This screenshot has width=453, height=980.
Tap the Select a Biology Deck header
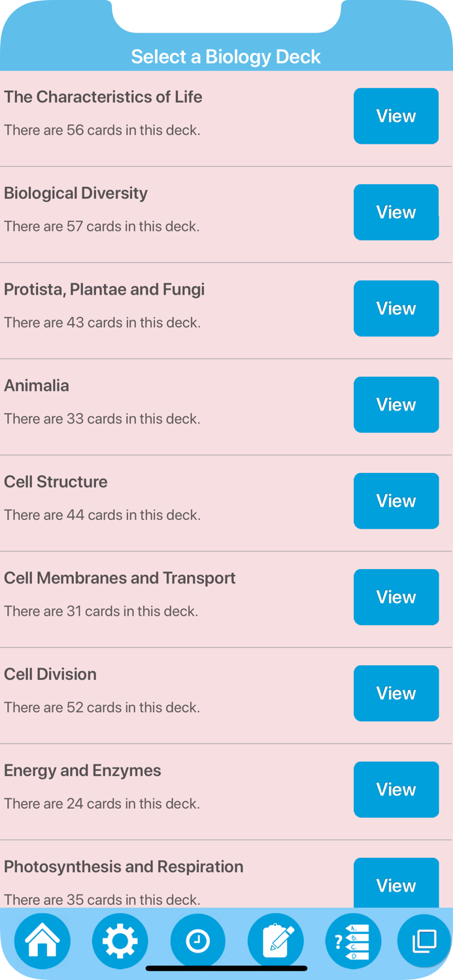pos(226,57)
